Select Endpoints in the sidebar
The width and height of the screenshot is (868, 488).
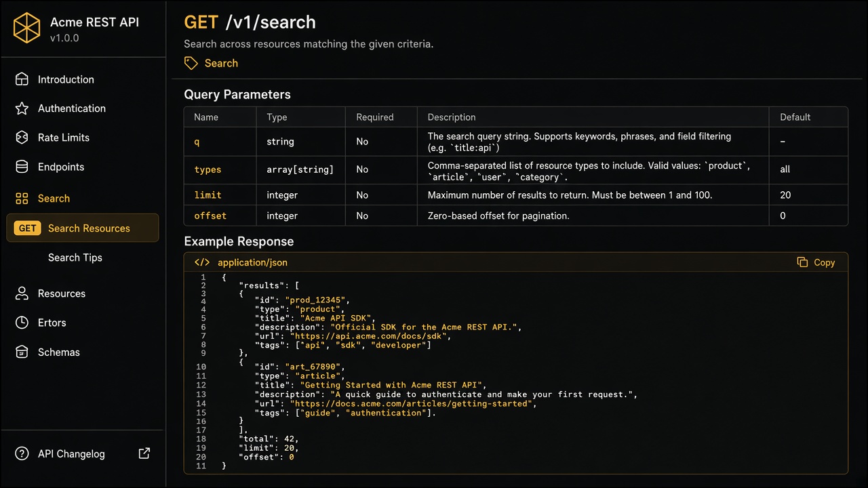tap(61, 167)
